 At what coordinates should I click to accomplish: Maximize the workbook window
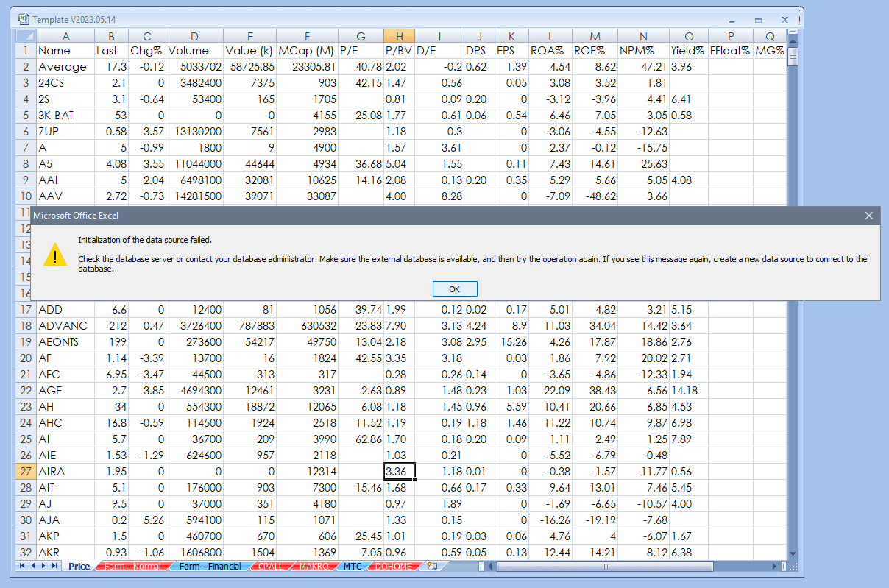pyautogui.click(x=758, y=19)
